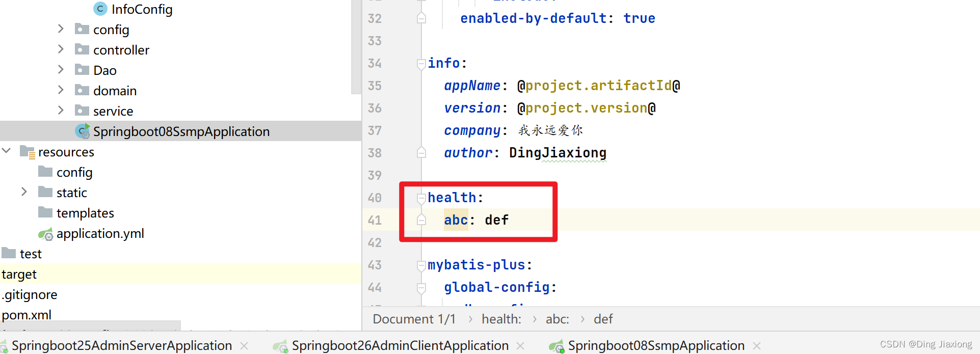Switch to Springboot25AdminServerApplication run tab
This screenshot has height=354, width=980.
(122, 345)
